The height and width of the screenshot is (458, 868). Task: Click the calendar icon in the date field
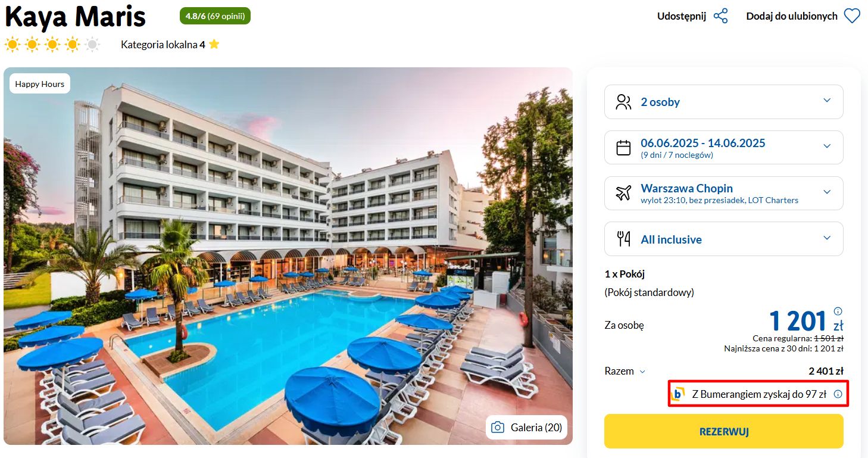[623, 147]
